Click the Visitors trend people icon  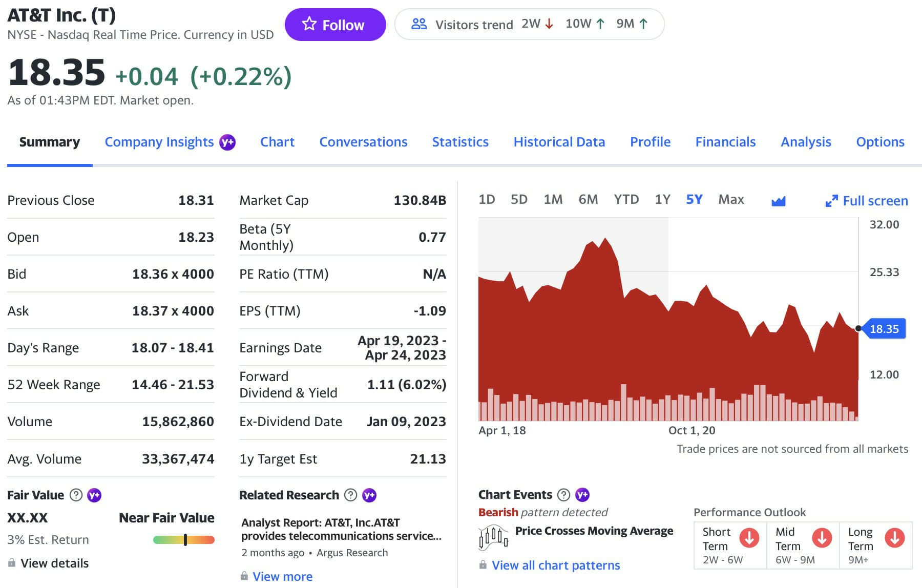(x=419, y=24)
